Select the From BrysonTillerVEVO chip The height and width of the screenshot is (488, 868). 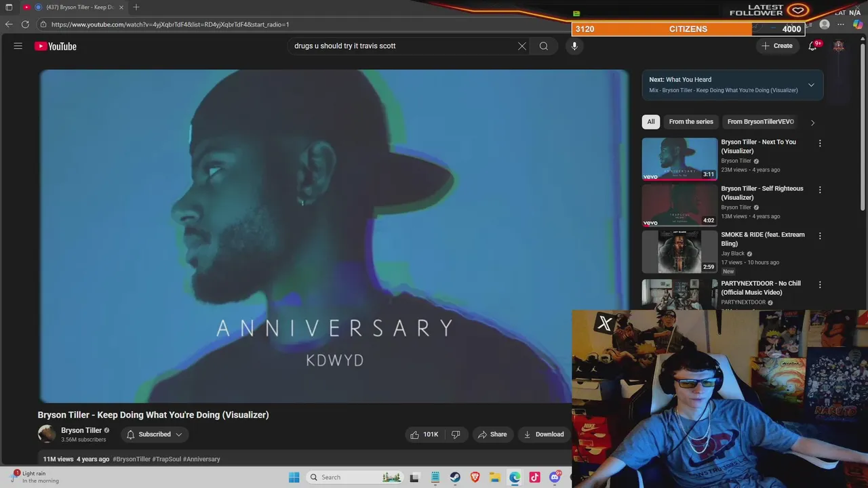click(x=761, y=122)
